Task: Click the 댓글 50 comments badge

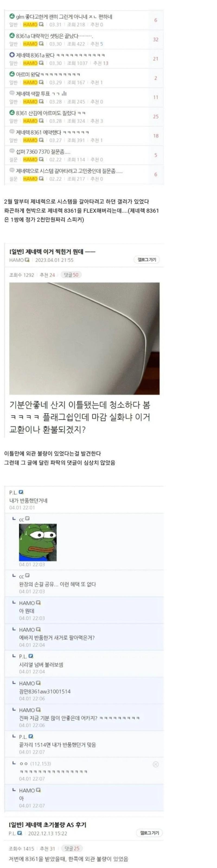Action: [x=71, y=275]
